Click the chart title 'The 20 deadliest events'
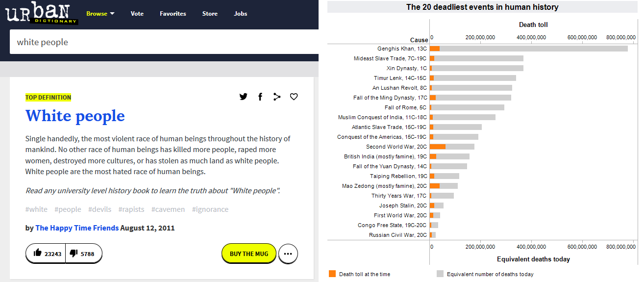The width and height of the screenshot is (644, 282). (x=482, y=7)
